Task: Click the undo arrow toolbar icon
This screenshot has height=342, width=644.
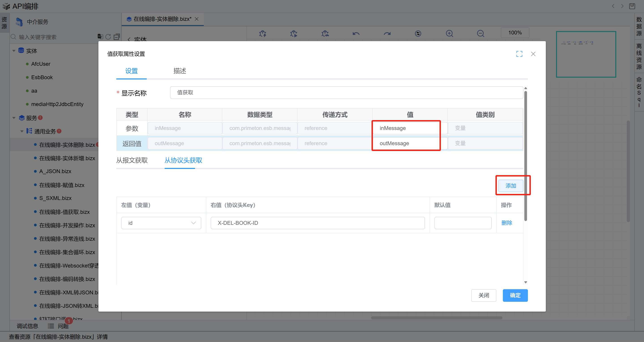Action: point(356,33)
